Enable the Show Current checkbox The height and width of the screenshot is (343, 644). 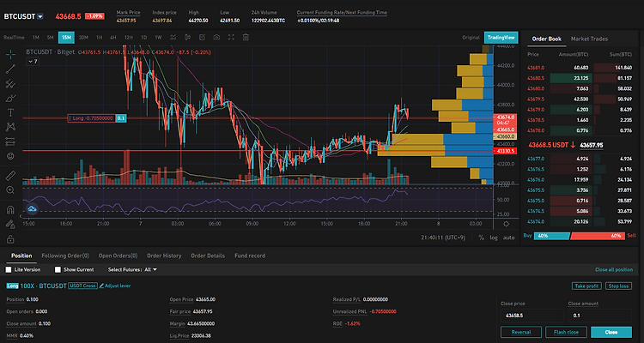[x=58, y=269]
